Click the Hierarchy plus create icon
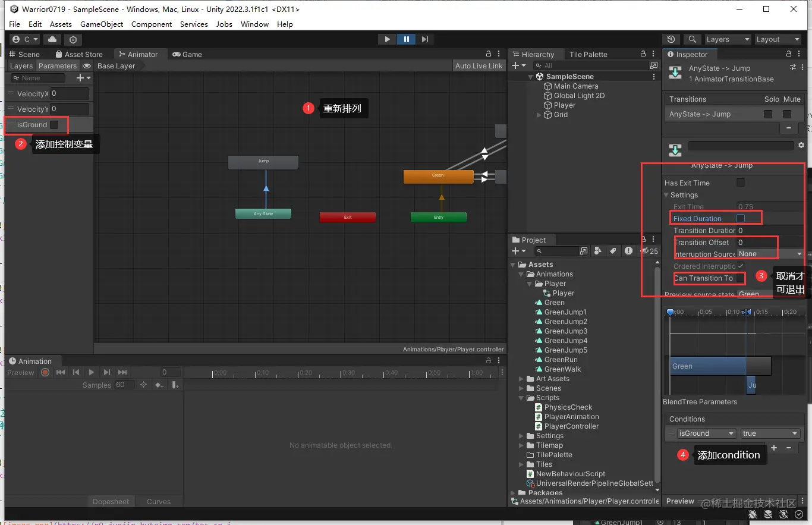 click(x=515, y=65)
